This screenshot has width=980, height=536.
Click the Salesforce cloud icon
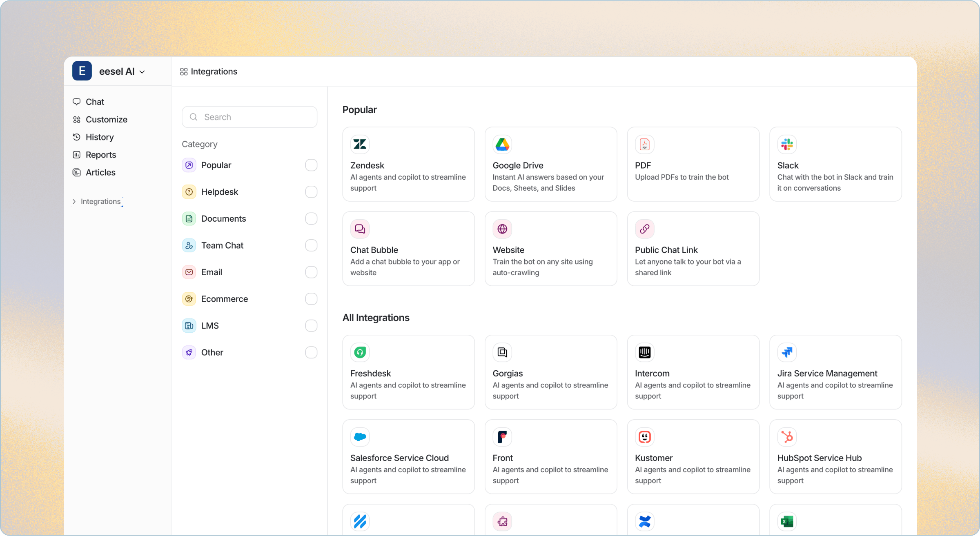pos(360,437)
